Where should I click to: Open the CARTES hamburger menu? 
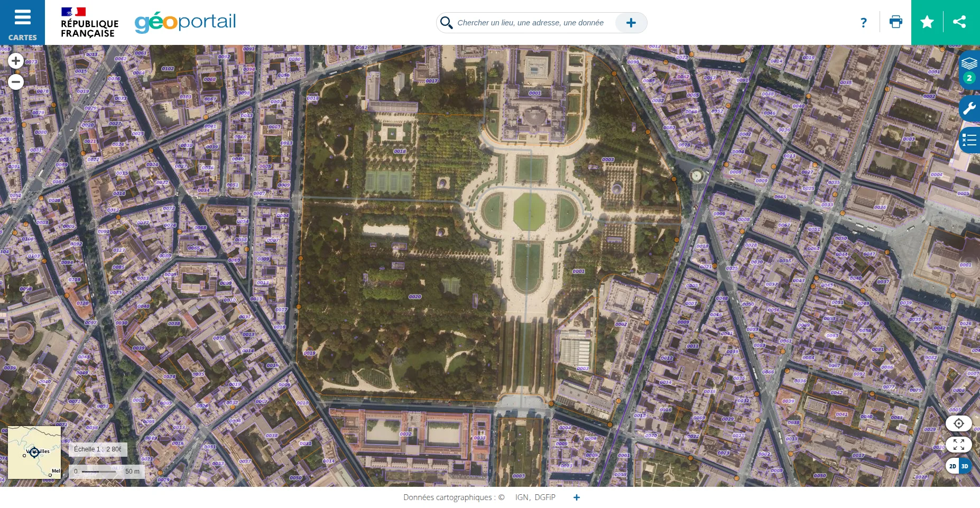click(x=22, y=22)
